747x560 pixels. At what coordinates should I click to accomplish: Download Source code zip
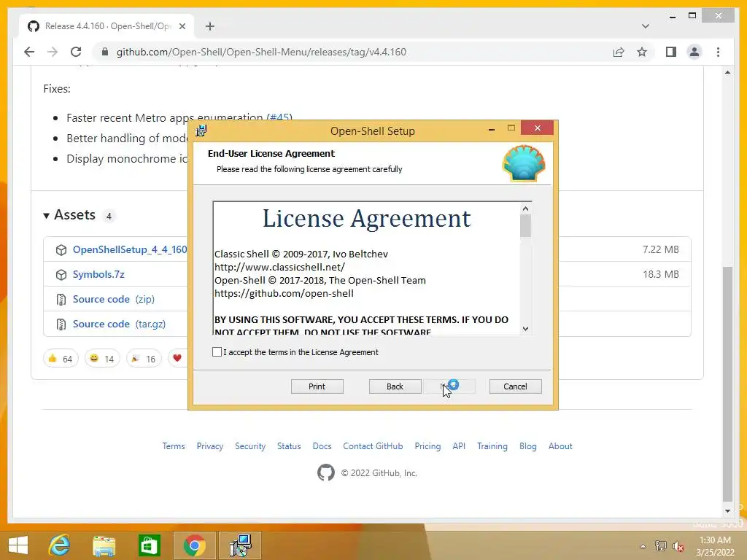[x=113, y=299]
